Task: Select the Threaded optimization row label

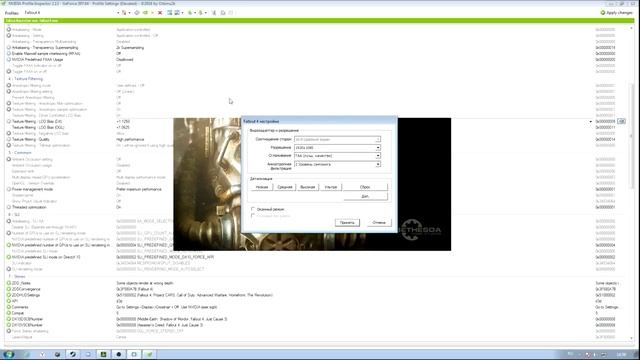Action: (x=29, y=207)
